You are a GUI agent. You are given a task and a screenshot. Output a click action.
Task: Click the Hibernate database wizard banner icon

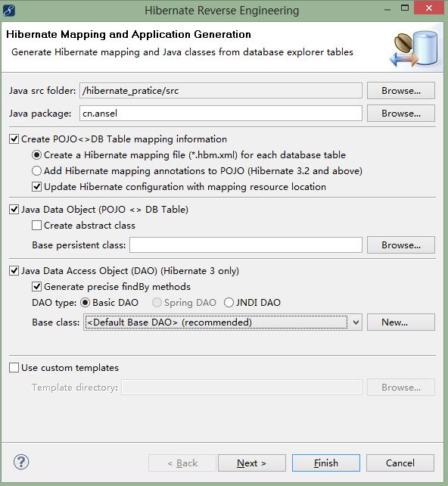click(415, 49)
